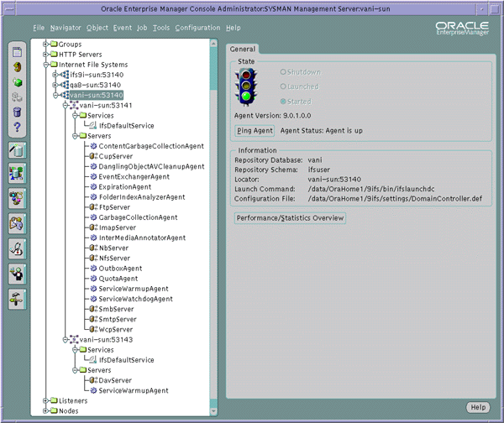Select the Shutdown radio button

point(283,72)
